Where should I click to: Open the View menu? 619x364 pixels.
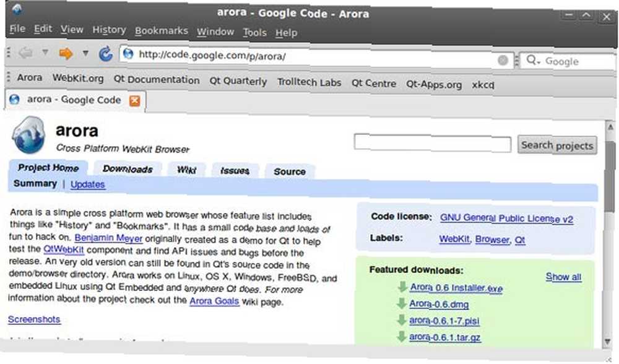(72, 30)
